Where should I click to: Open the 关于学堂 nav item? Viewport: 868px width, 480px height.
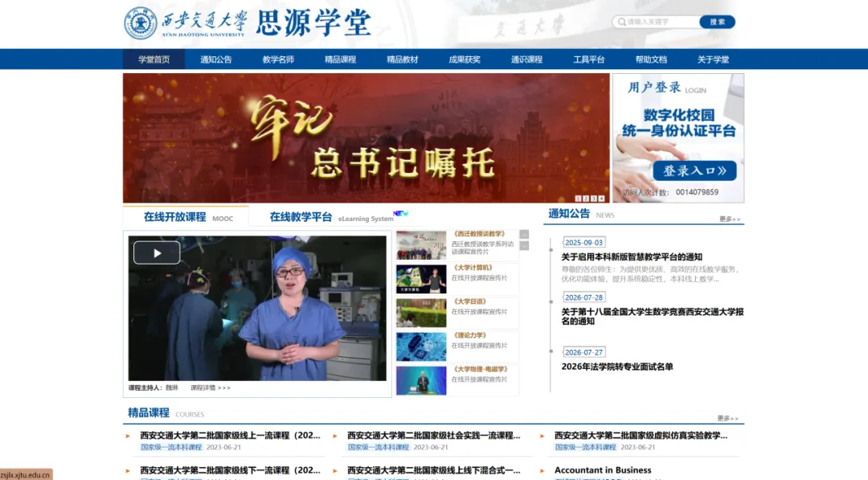pyautogui.click(x=713, y=59)
